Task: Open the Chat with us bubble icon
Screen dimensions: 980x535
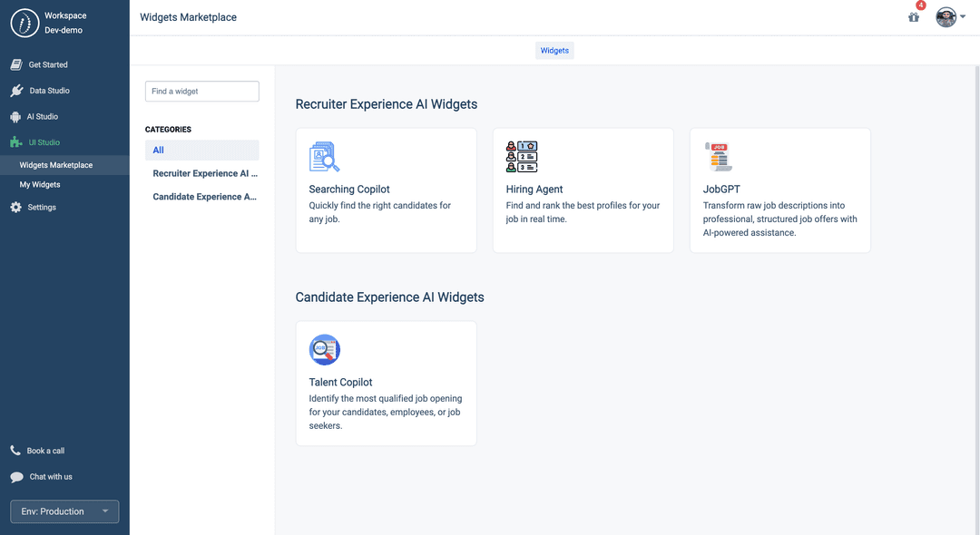Action: pyautogui.click(x=15, y=476)
